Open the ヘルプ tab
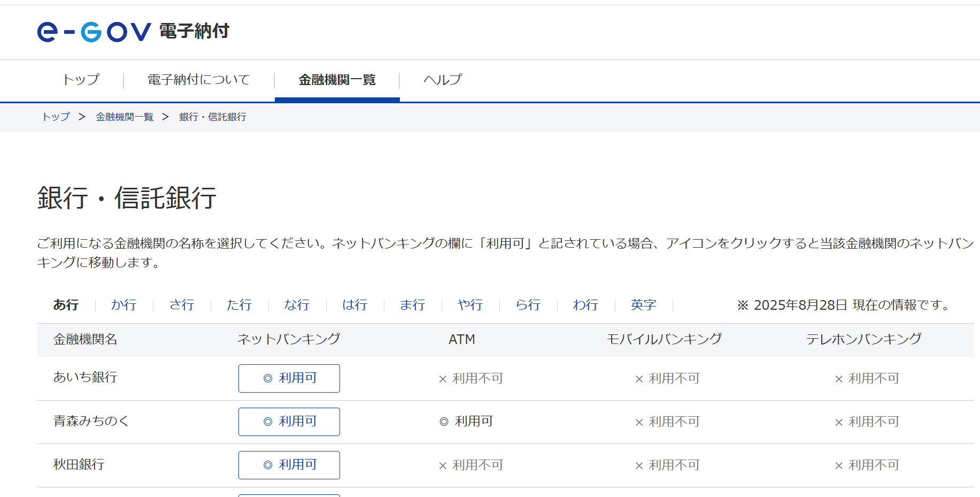 pos(443,80)
